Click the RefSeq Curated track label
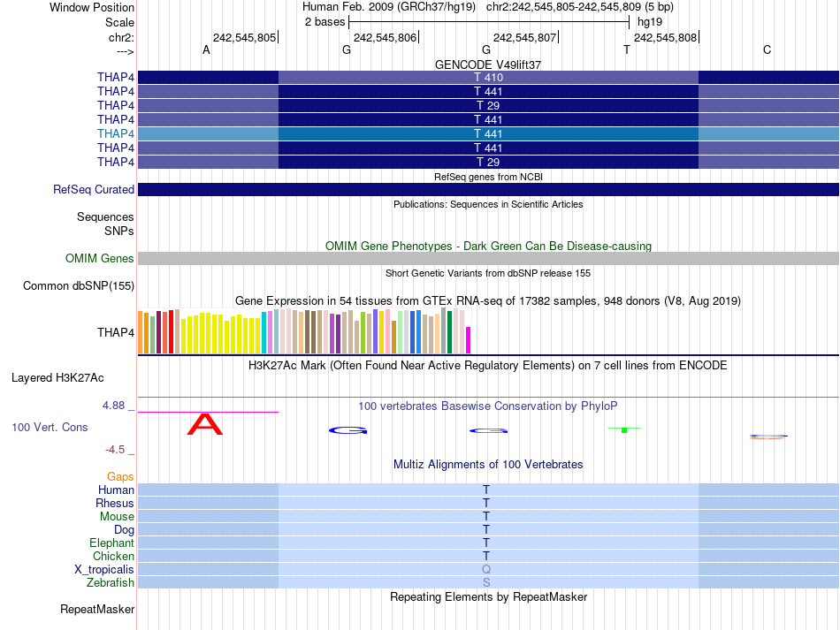 (94, 189)
